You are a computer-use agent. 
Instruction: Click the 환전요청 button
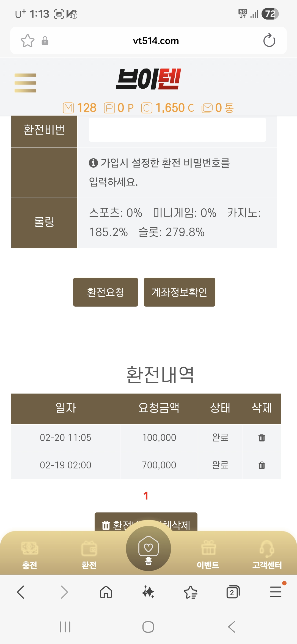pyautogui.click(x=105, y=292)
